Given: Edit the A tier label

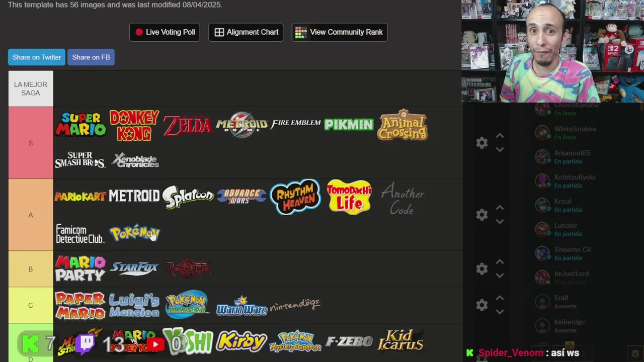Looking at the screenshot, I should point(31,215).
